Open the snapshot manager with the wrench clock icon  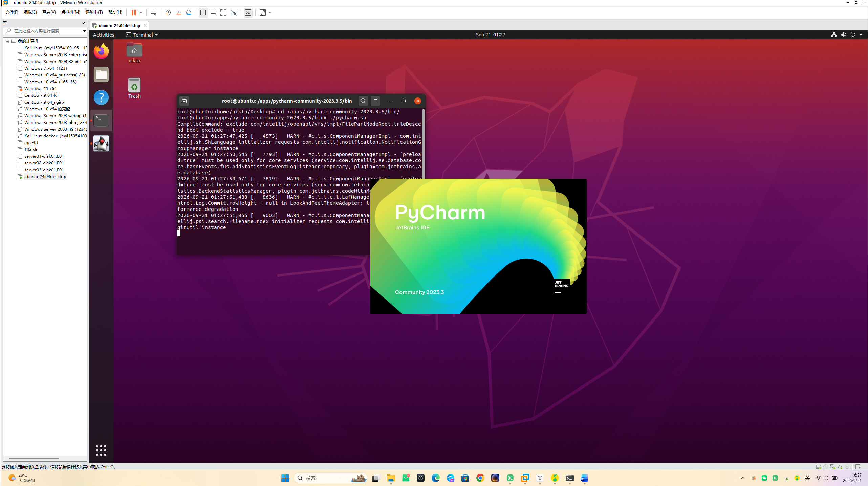(x=189, y=13)
